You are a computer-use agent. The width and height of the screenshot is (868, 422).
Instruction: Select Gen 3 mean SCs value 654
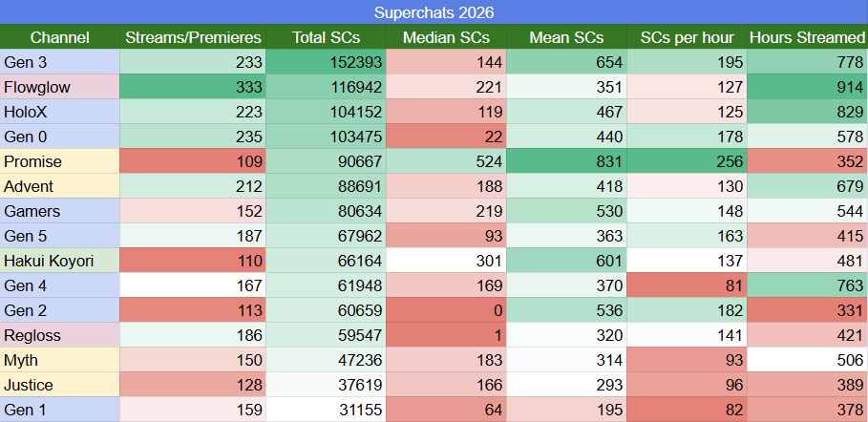pyautogui.click(x=566, y=62)
